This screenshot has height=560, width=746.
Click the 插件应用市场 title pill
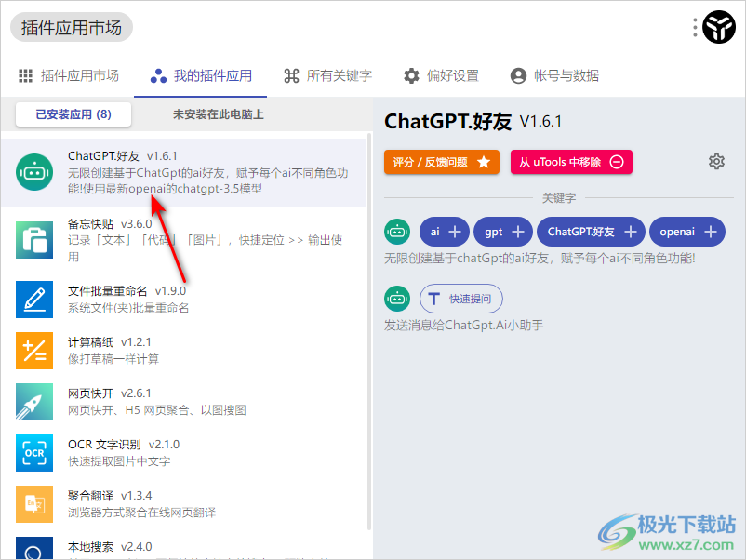point(72,27)
